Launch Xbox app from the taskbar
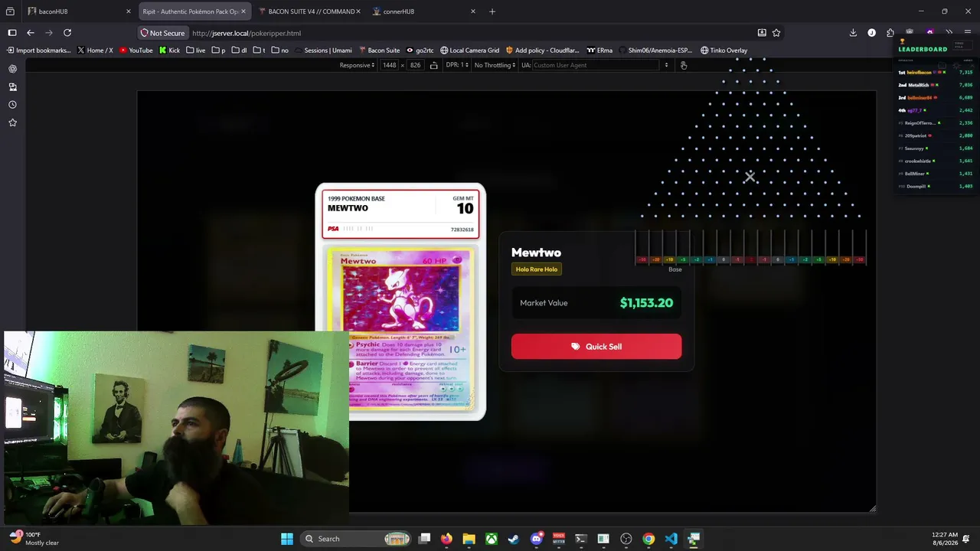 (492, 539)
